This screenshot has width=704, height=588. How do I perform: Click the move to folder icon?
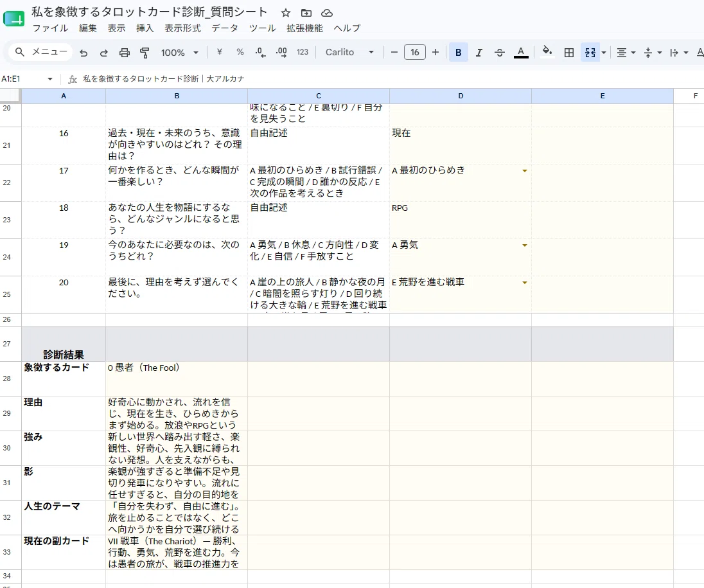tap(306, 13)
